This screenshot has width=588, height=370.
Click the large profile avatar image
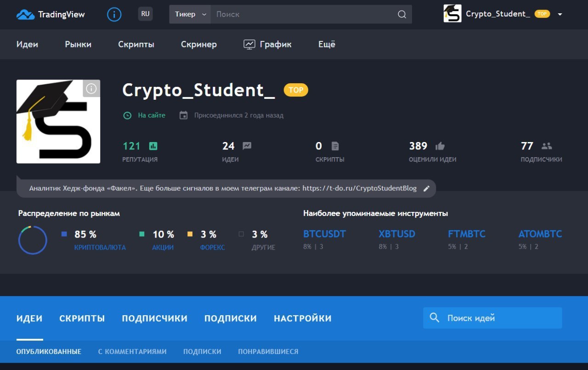pyautogui.click(x=58, y=121)
